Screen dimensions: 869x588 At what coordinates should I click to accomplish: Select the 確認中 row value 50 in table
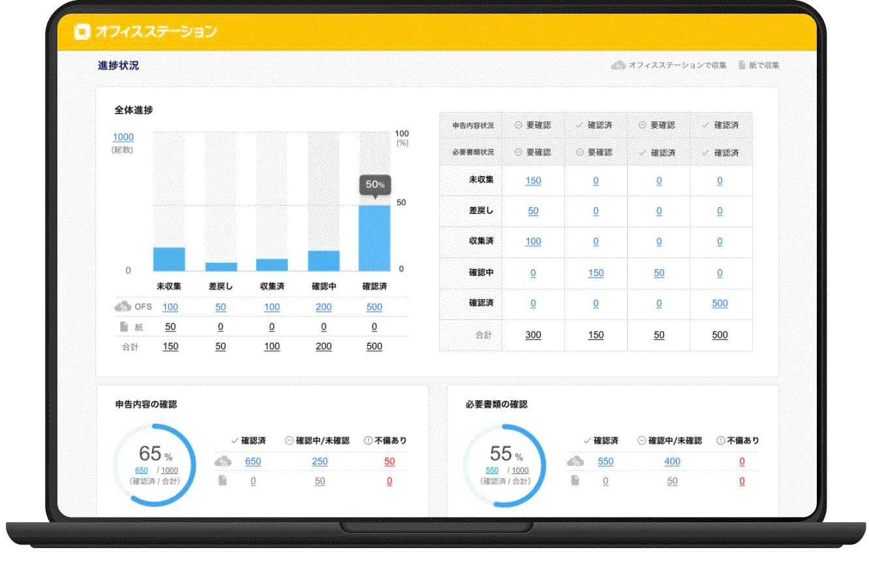click(x=659, y=273)
